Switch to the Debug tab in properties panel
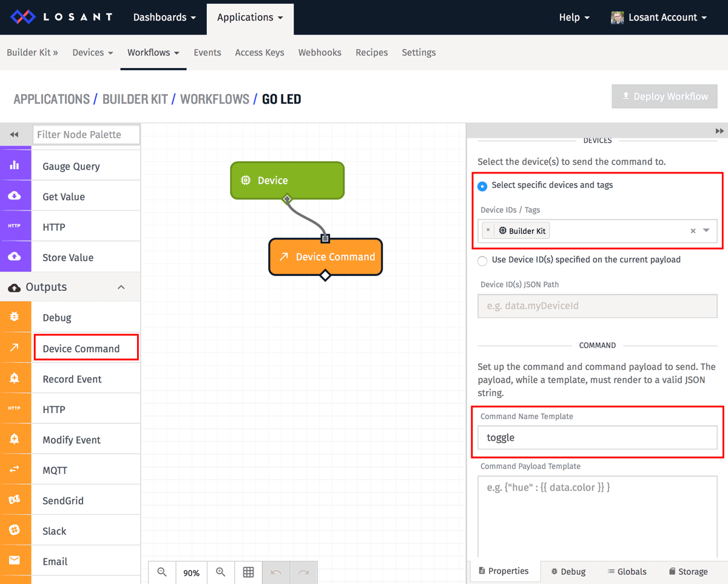 click(x=568, y=571)
